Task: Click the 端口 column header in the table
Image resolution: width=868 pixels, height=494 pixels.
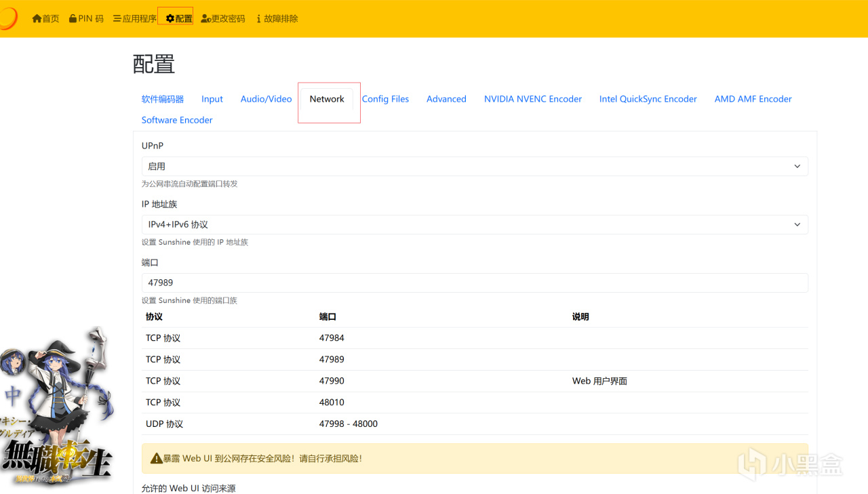Action: coord(328,316)
